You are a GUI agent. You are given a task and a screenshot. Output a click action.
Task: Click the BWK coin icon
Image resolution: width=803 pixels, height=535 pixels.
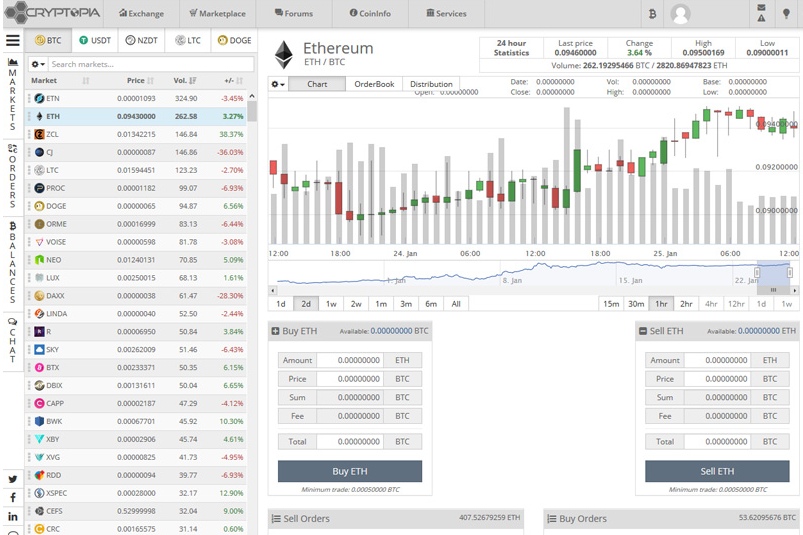(x=39, y=421)
